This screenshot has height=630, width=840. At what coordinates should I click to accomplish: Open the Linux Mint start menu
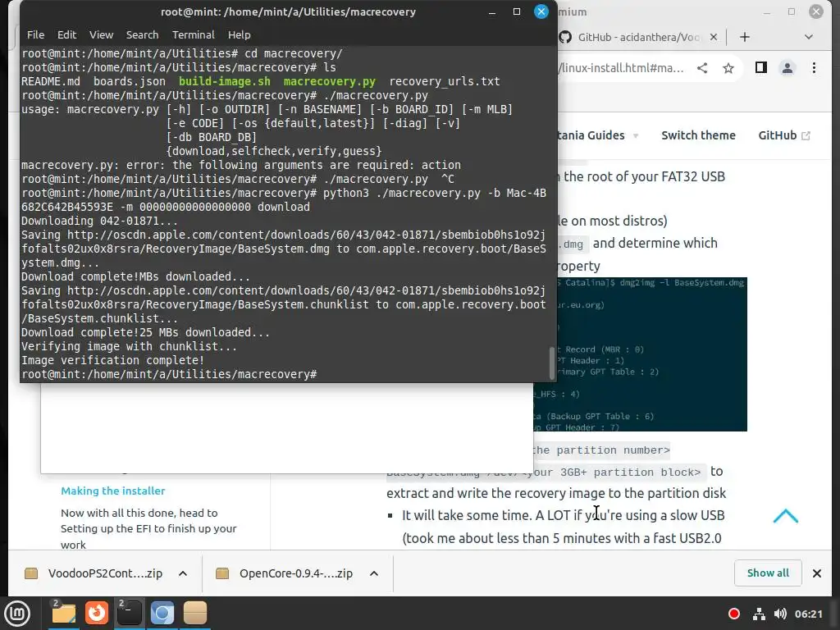coord(18,614)
